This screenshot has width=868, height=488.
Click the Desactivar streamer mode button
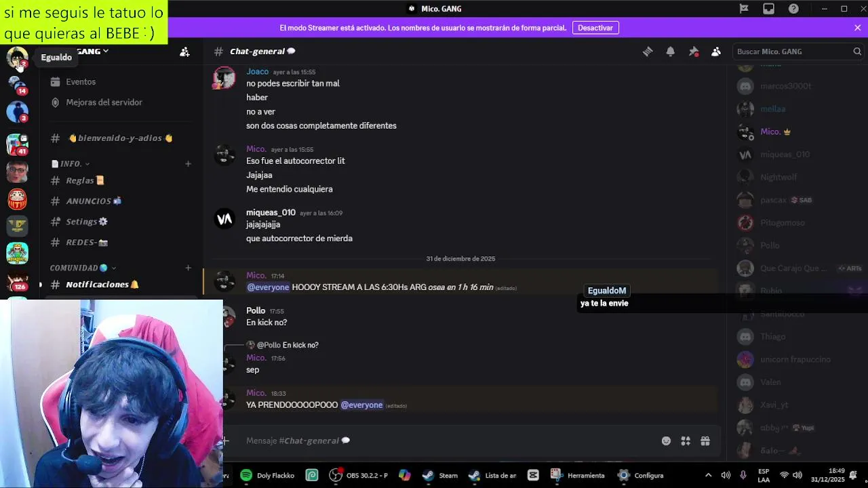pos(595,28)
